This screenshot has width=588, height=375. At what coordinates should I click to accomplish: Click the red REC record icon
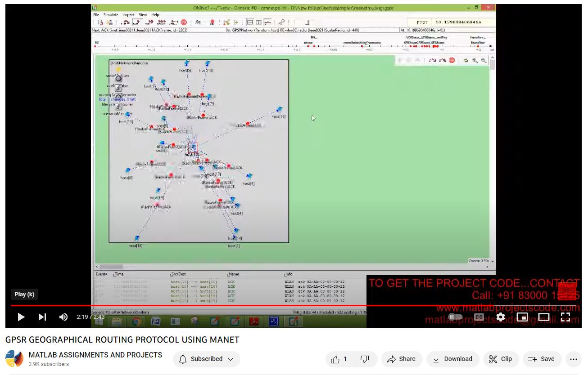pos(213,22)
